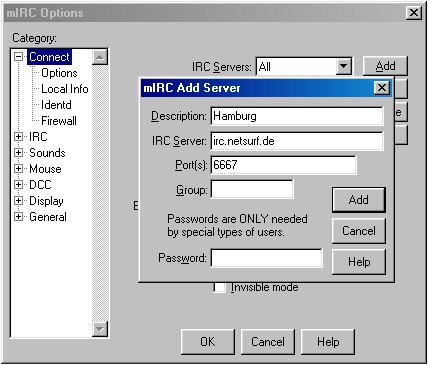Expand the General category node
429x365 pixels.
(19, 217)
